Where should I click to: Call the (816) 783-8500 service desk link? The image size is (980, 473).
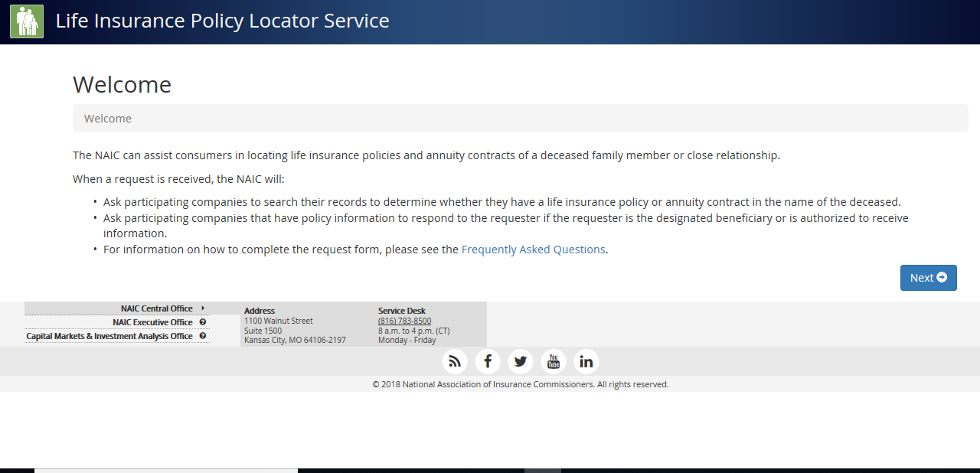[x=403, y=320]
